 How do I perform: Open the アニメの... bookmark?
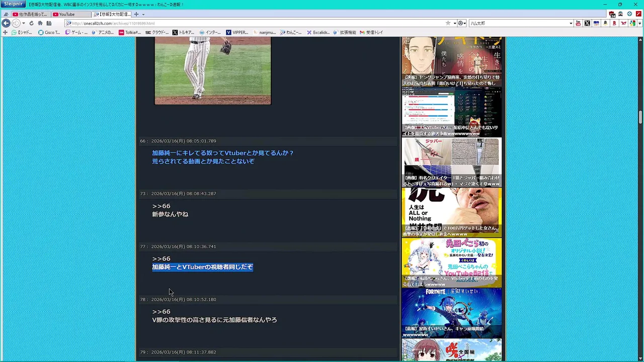pos(103,32)
